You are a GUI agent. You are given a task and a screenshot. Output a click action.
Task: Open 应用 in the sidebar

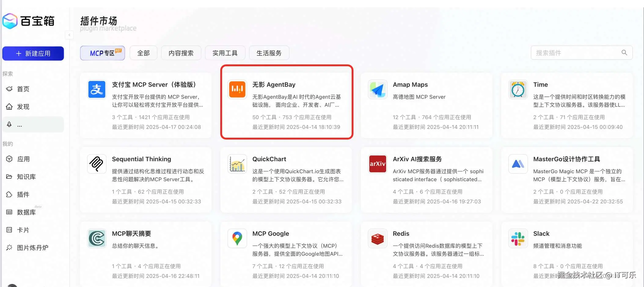tap(23, 159)
